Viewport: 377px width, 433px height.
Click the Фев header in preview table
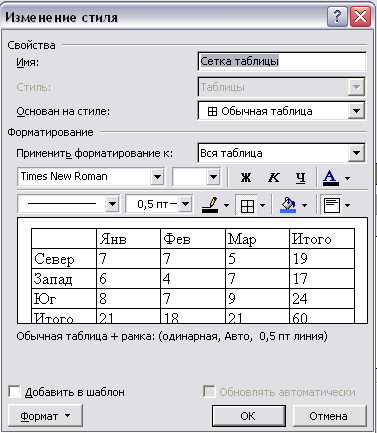click(177, 239)
